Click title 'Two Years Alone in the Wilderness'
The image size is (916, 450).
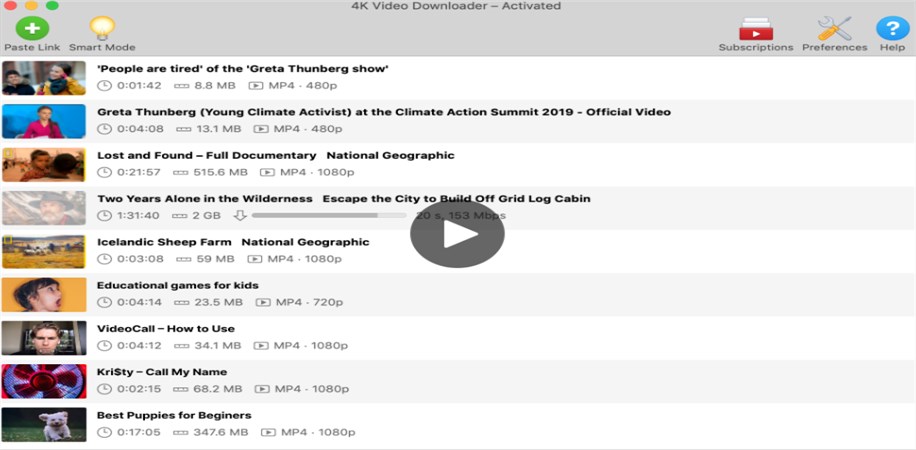(204, 199)
